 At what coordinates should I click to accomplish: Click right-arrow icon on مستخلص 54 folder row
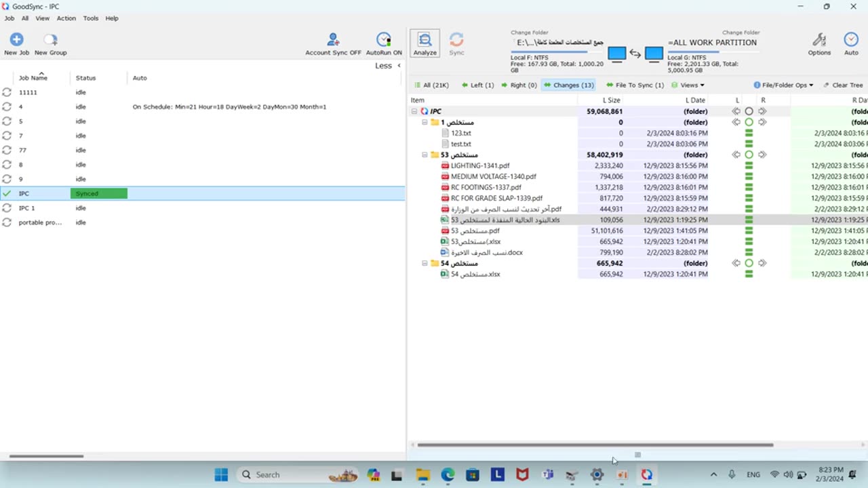(762, 263)
